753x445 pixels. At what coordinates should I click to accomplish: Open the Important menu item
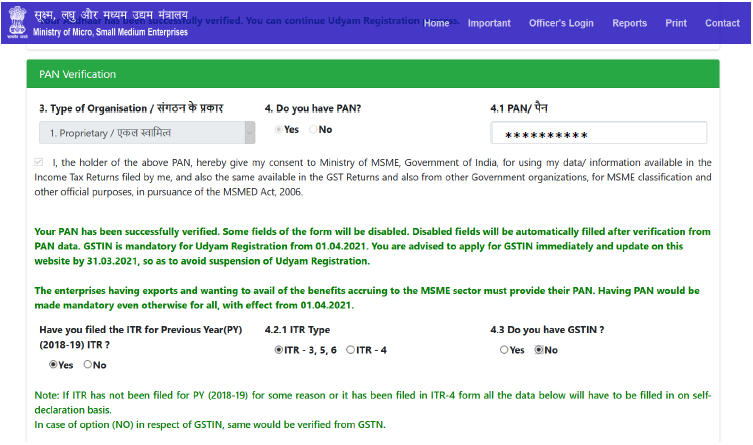(x=489, y=23)
